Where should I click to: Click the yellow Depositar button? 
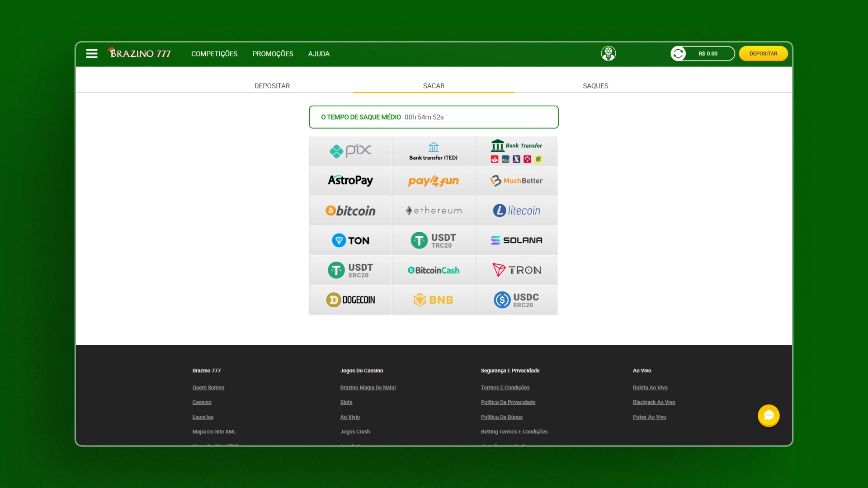pos(763,53)
